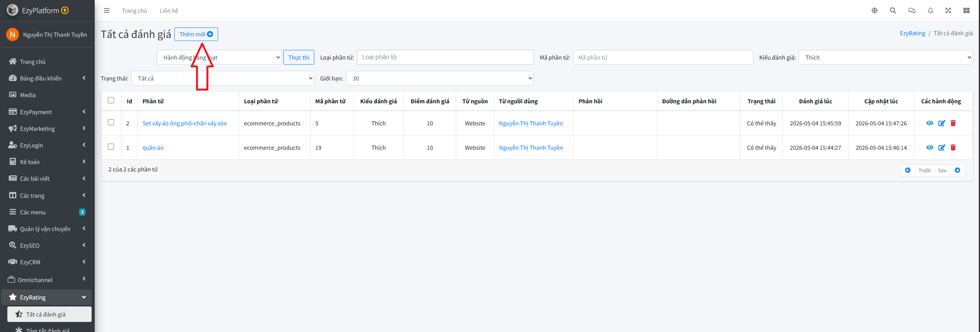Open Trang chủ in top navigation
Screen dimensions: 980x332
[x=134, y=10]
